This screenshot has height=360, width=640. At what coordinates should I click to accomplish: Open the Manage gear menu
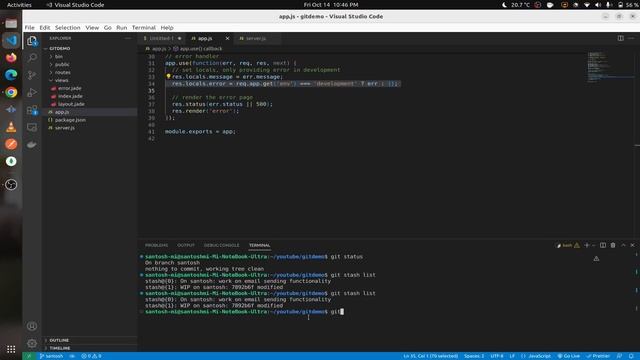pos(32,343)
